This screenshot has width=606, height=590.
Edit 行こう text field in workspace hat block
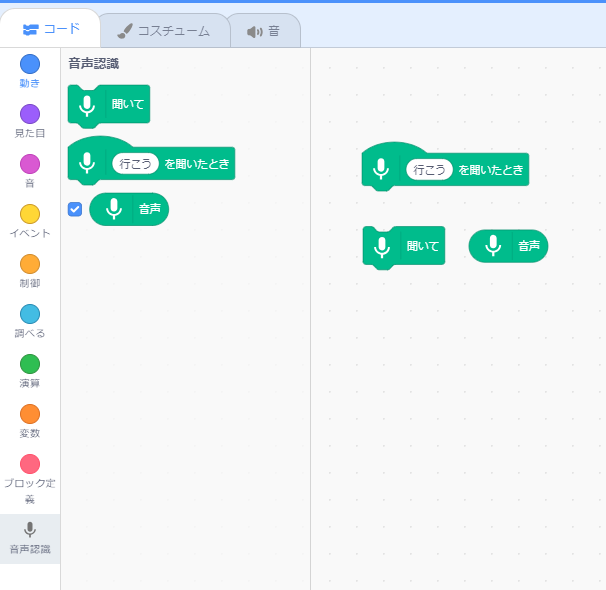429,170
